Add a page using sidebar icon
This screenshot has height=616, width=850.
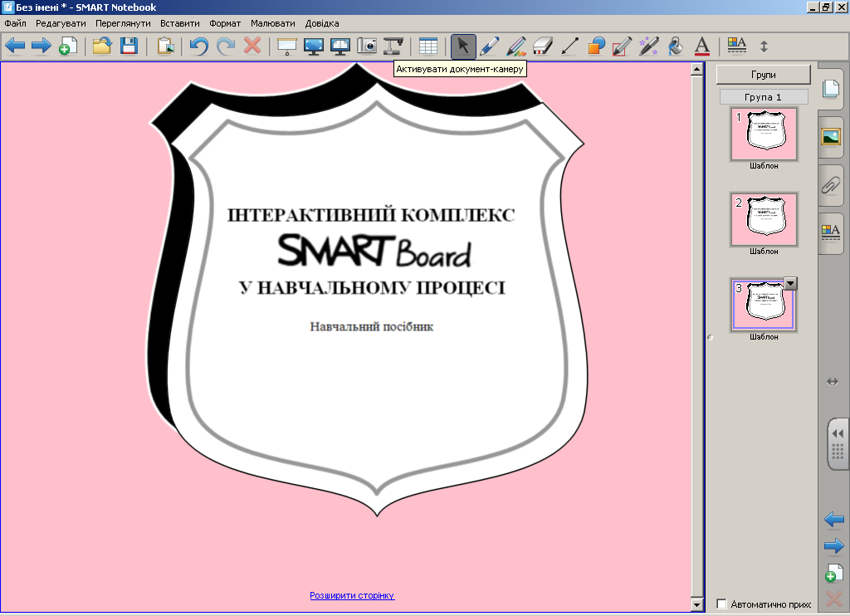[x=833, y=573]
